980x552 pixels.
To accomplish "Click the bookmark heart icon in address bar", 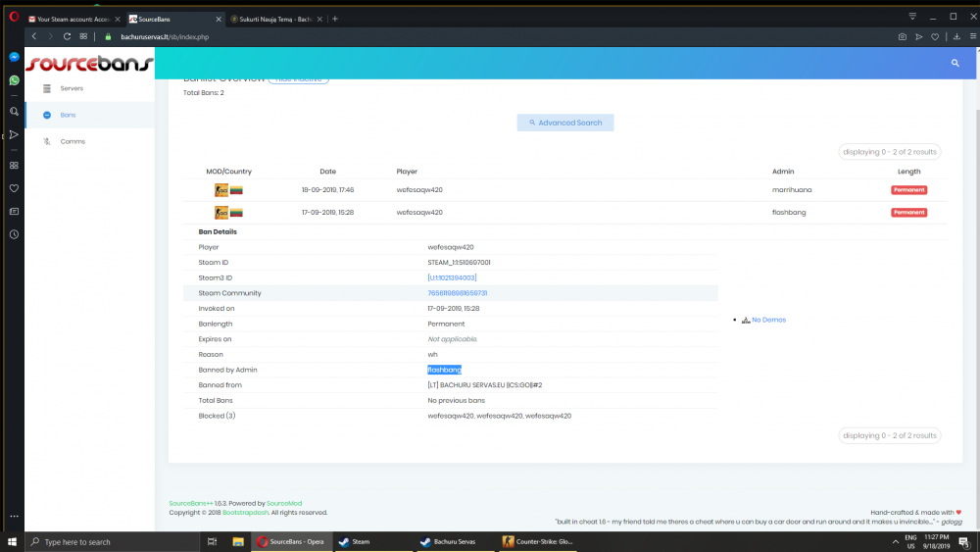I will tap(935, 36).
